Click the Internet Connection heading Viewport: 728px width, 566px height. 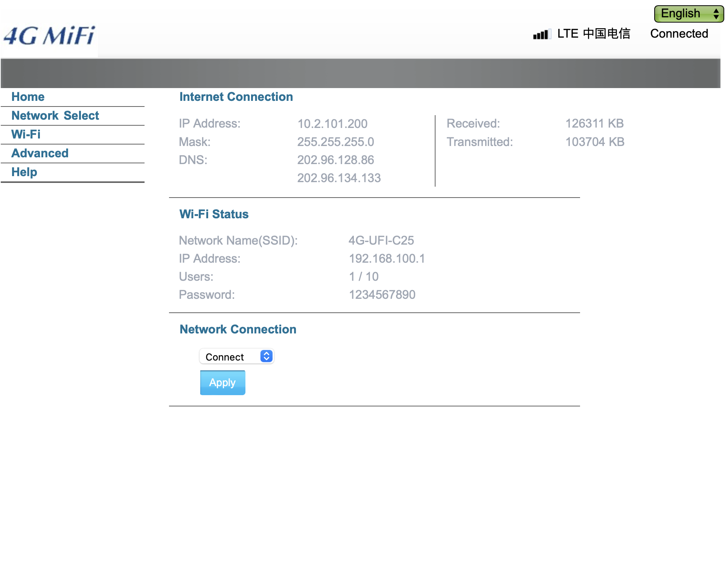236,97
